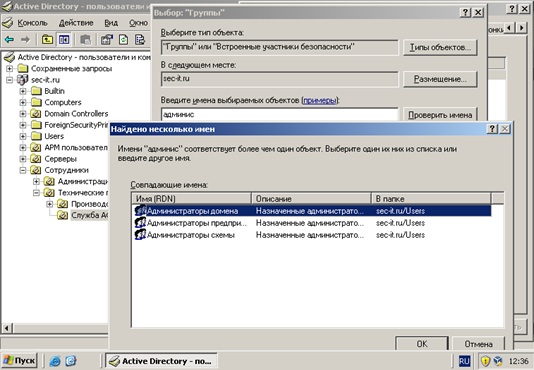Viewport: 534px width, 370px height.
Task: Expand the Computers folder node
Action: 23,102
